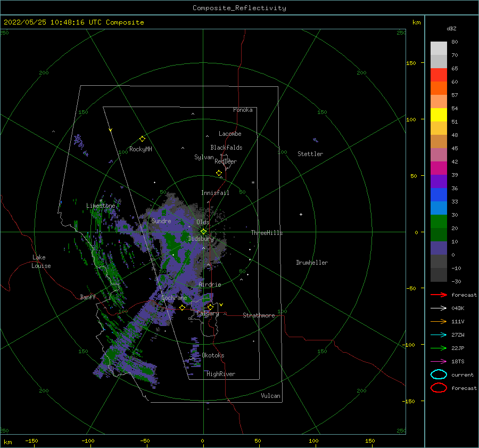Image resolution: width=479 pixels, height=448 pixels.
Task: Select the white 04DK arrow icon
Action: [439, 308]
